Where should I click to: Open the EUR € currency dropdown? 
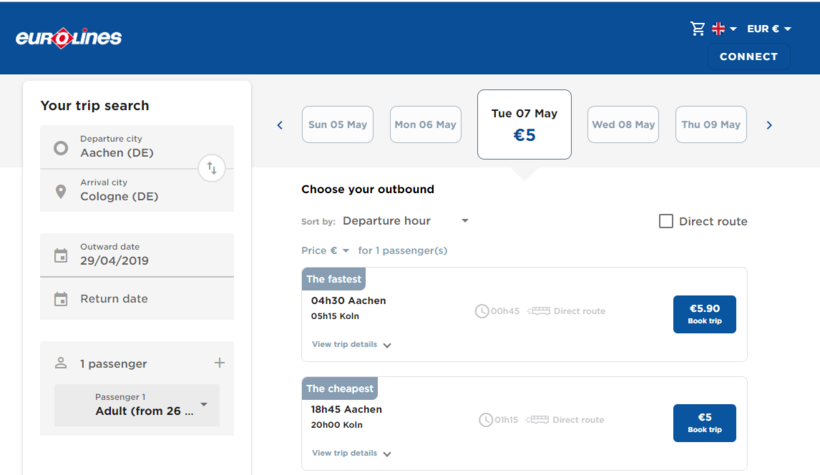(x=768, y=29)
